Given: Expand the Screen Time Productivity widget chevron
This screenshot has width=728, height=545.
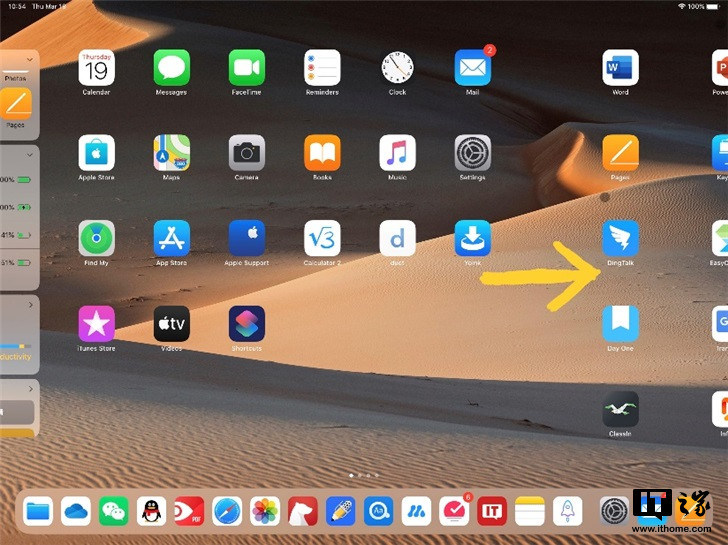Looking at the screenshot, I should [31, 305].
